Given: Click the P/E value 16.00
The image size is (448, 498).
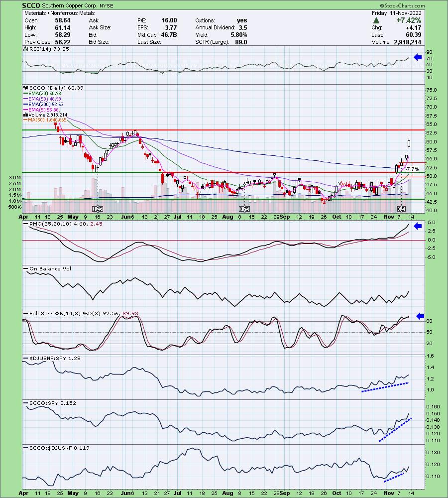Looking at the screenshot, I should (169, 20).
